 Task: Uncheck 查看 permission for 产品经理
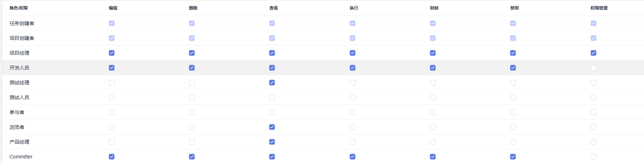point(272,142)
